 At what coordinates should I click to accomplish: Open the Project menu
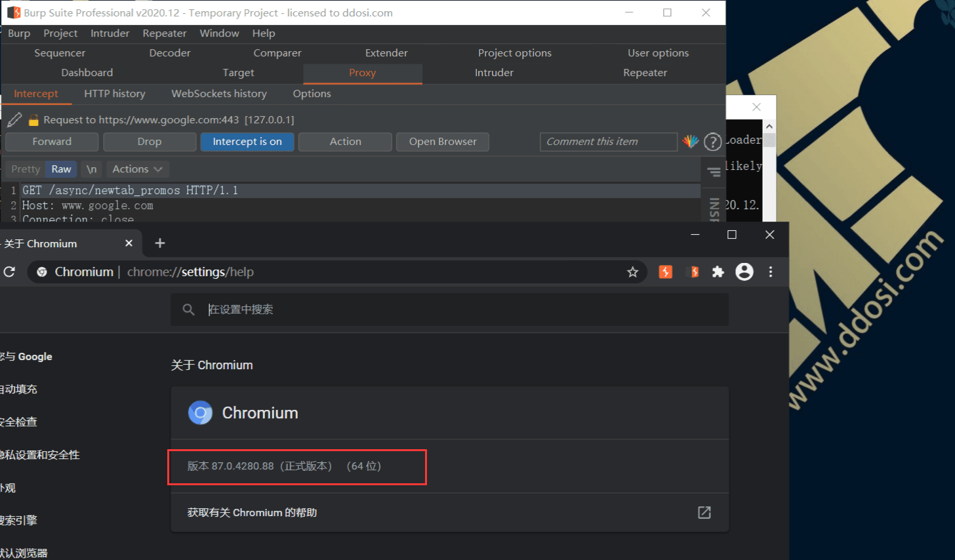pos(60,33)
